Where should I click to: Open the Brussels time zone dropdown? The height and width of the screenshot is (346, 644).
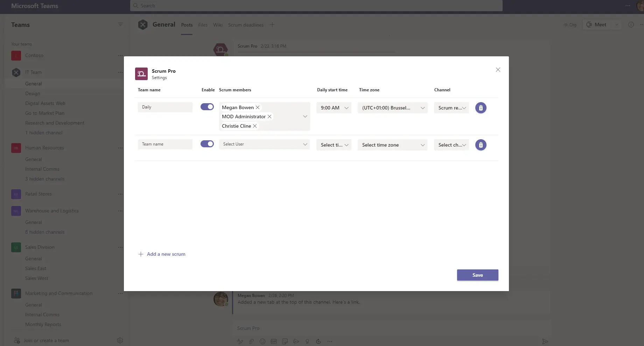pyautogui.click(x=393, y=108)
